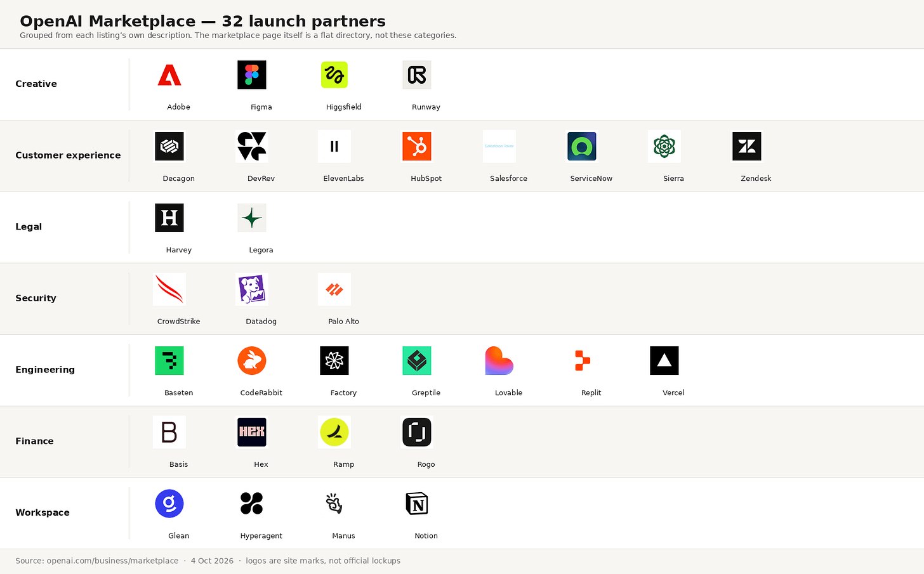Click the Baseten green logo
924x574 pixels.
click(x=169, y=361)
